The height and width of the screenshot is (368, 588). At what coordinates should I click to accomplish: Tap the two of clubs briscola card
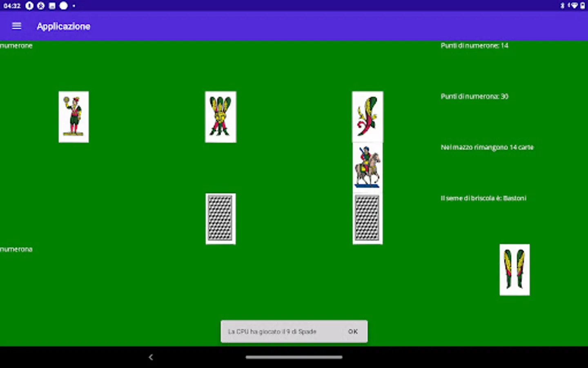click(x=514, y=270)
